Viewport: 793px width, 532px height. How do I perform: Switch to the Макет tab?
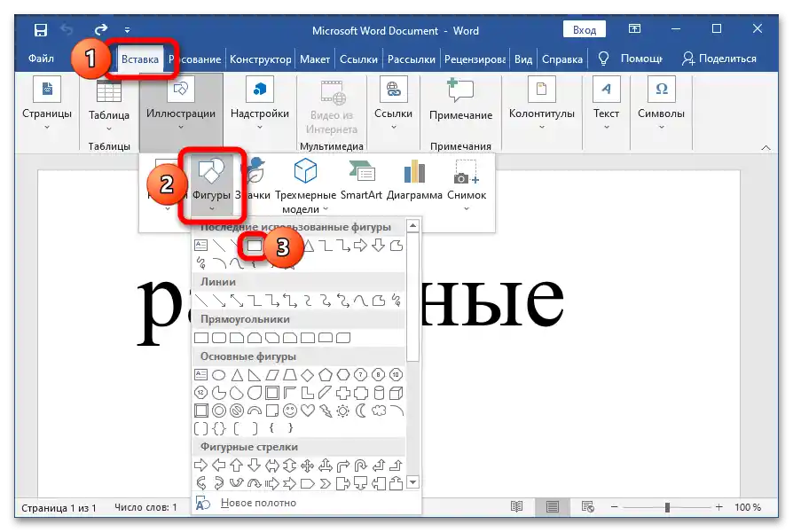pyautogui.click(x=315, y=59)
